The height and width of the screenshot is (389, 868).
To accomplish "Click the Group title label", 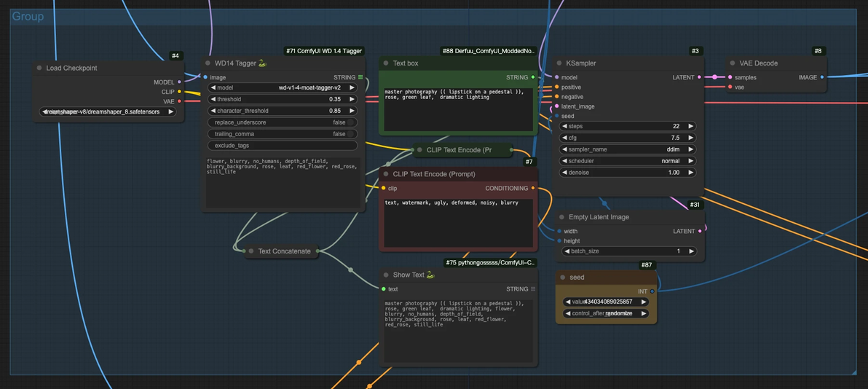I will click(28, 17).
